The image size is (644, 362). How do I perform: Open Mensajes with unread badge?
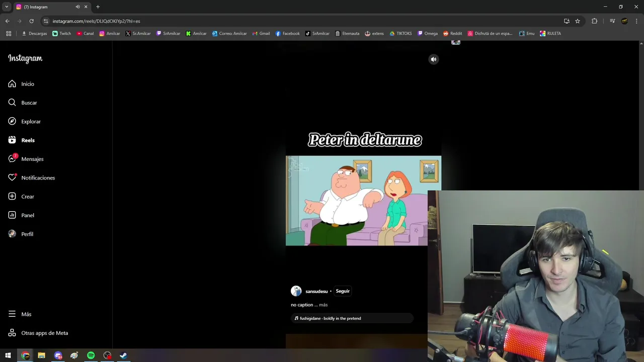(26, 159)
